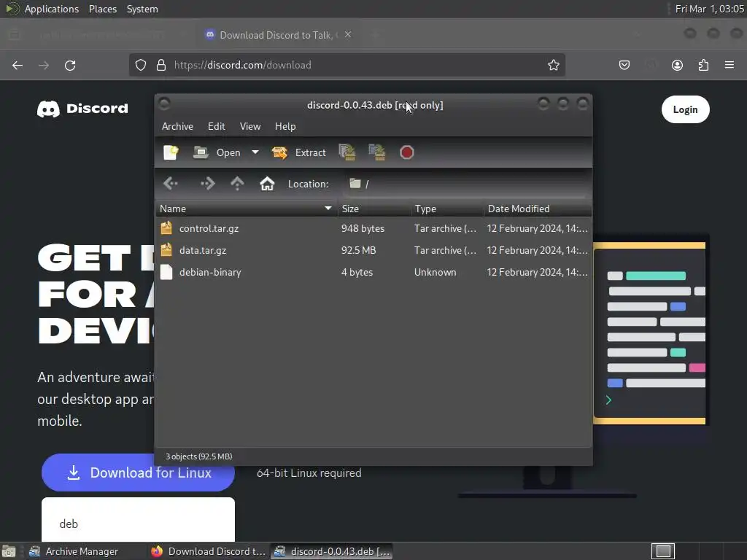Sort file list by Date Modified column
The height and width of the screenshot is (560, 747).
tap(538, 209)
